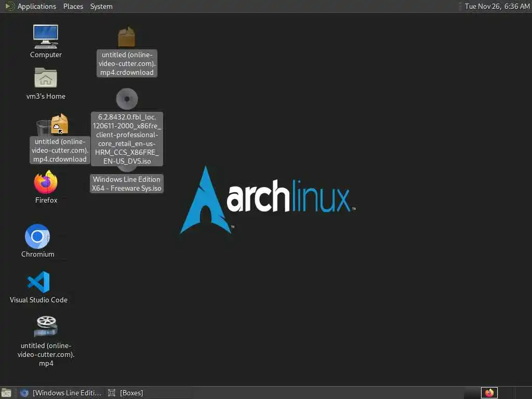This screenshot has height=399, width=532.
Task: Click the Firefox icon in bottom panel tray
Action: (489, 393)
